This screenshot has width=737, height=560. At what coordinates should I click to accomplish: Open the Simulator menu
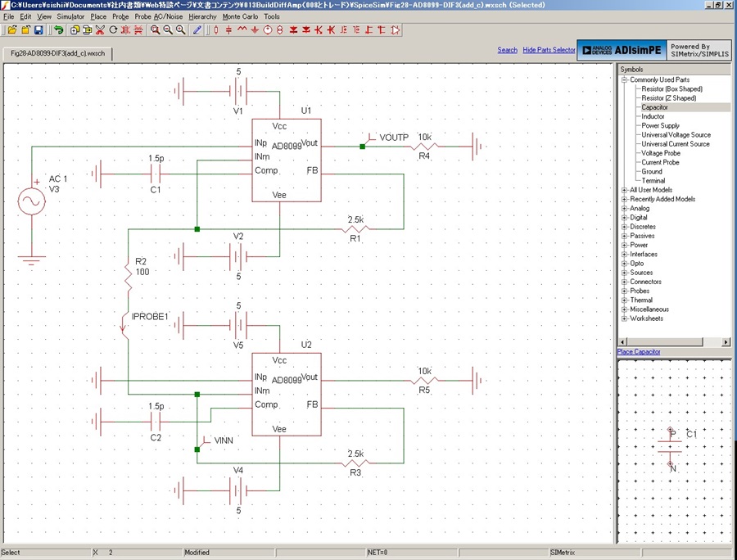click(x=70, y=16)
